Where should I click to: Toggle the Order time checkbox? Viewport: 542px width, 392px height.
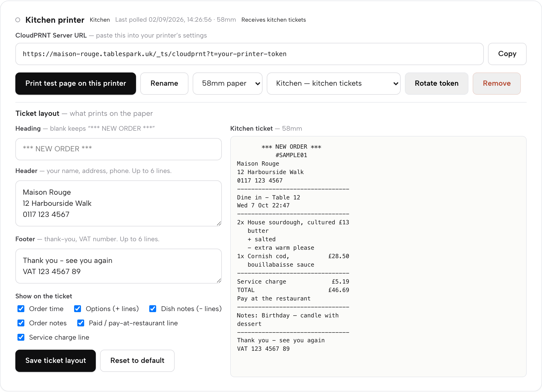pos(21,309)
